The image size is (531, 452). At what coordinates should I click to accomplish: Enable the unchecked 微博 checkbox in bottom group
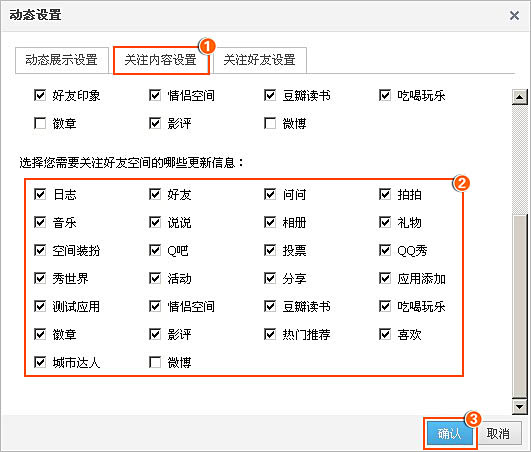pos(155,362)
